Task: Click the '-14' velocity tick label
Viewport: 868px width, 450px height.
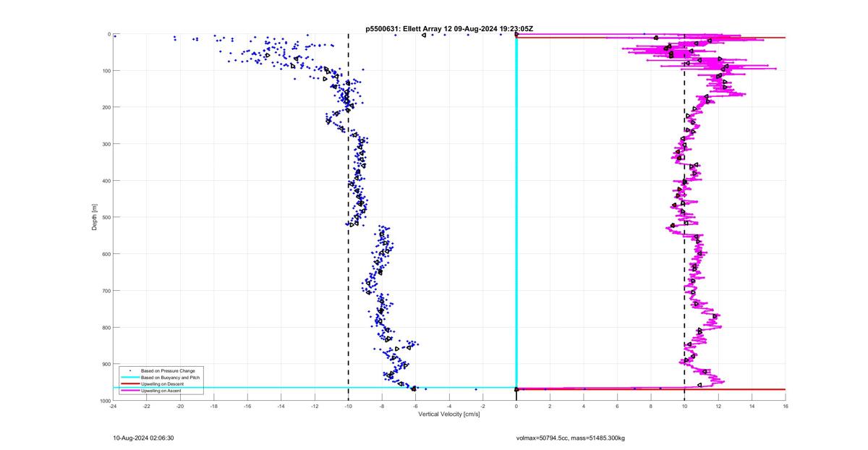Action: click(281, 406)
